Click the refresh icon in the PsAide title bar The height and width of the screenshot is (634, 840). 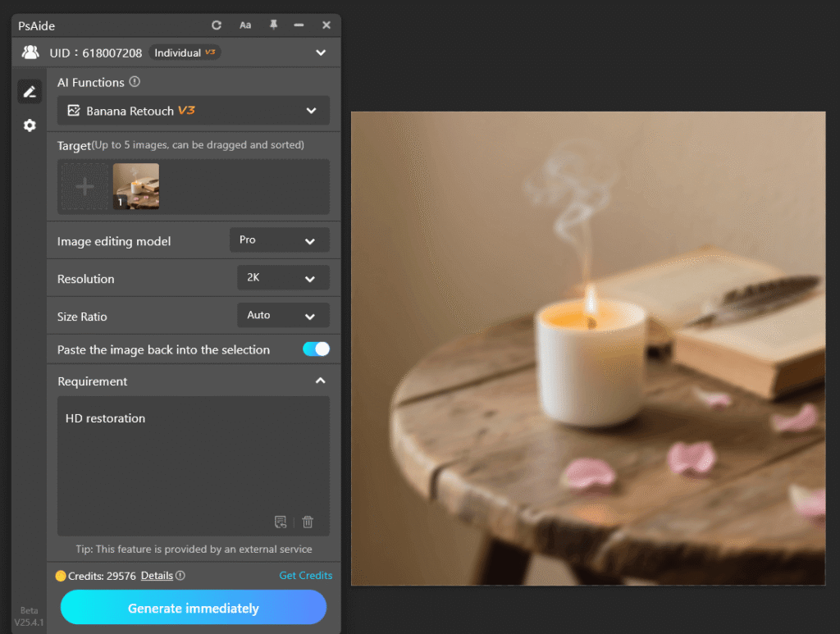click(217, 25)
